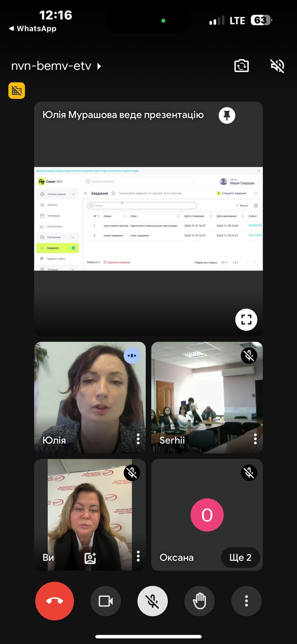Show the other participants via Ще 2
297x644 pixels.
240,557
